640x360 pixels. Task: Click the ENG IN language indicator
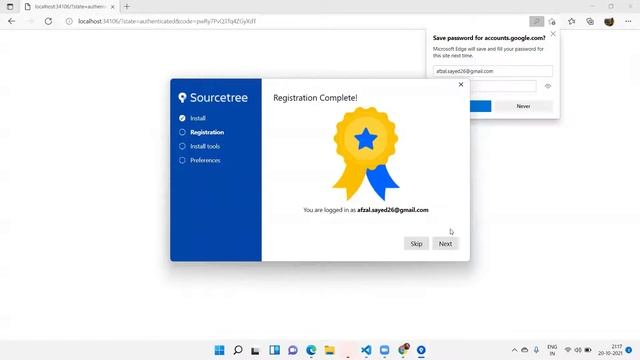552,350
